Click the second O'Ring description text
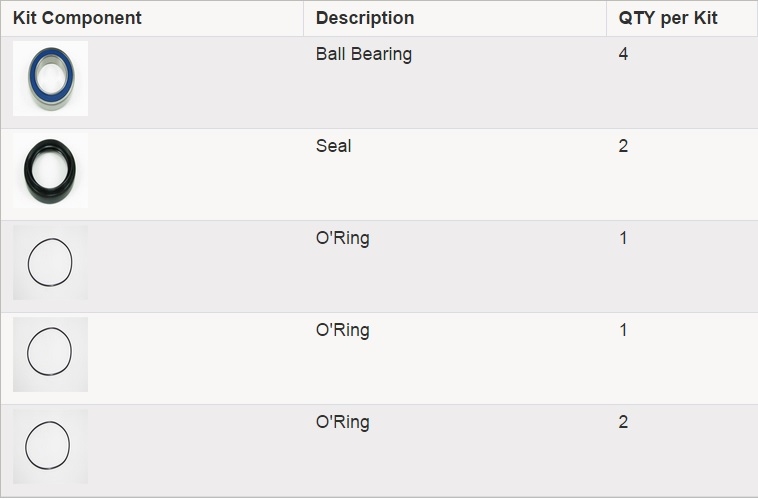 (x=343, y=330)
